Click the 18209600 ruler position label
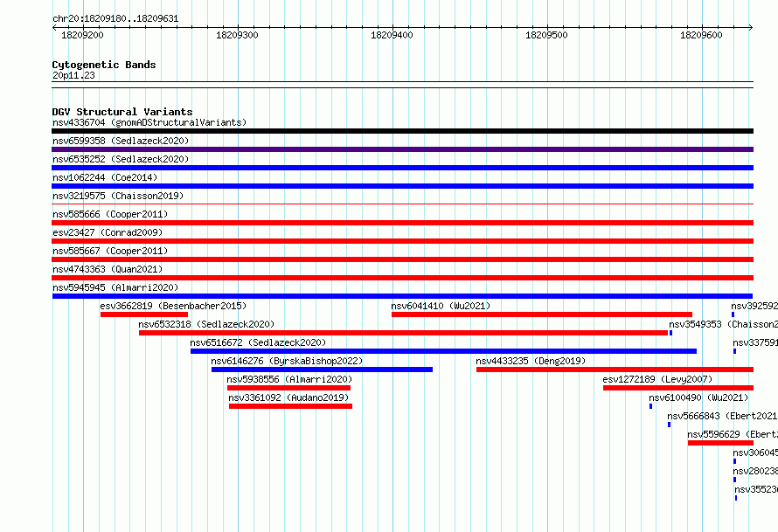 (701, 35)
